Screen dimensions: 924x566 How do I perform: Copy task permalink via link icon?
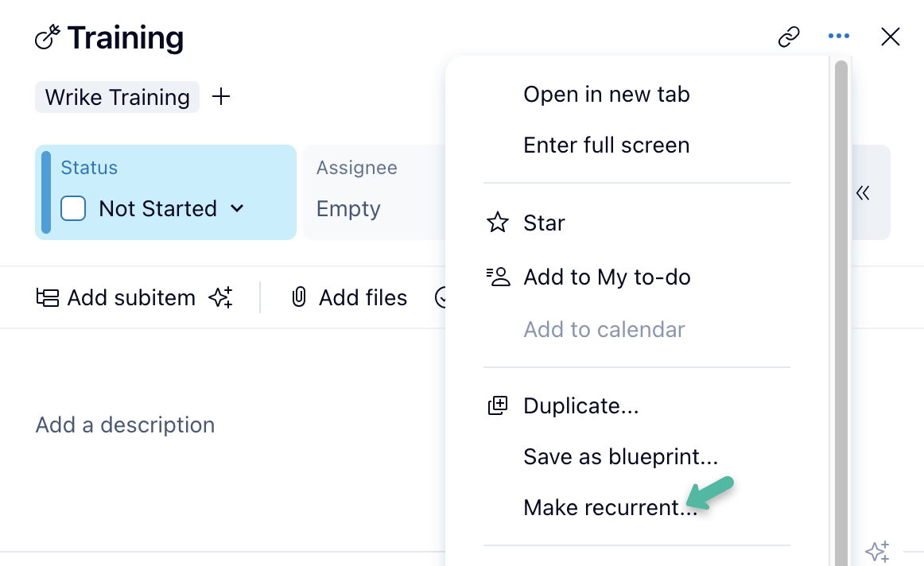[788, 37]
